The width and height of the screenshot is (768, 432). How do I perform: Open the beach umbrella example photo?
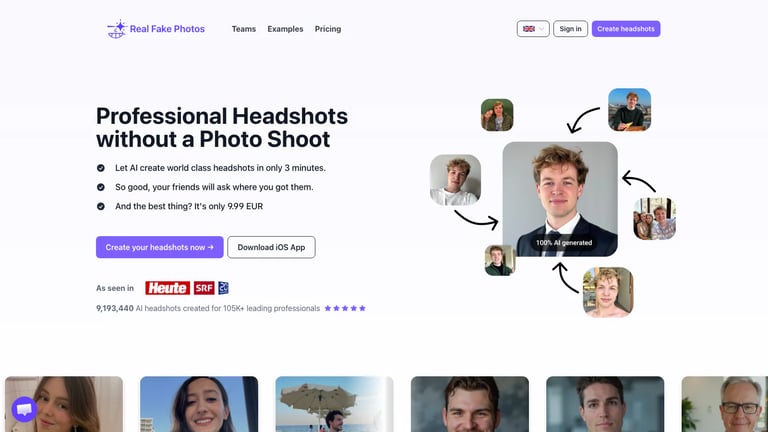[x=334, y=404]
